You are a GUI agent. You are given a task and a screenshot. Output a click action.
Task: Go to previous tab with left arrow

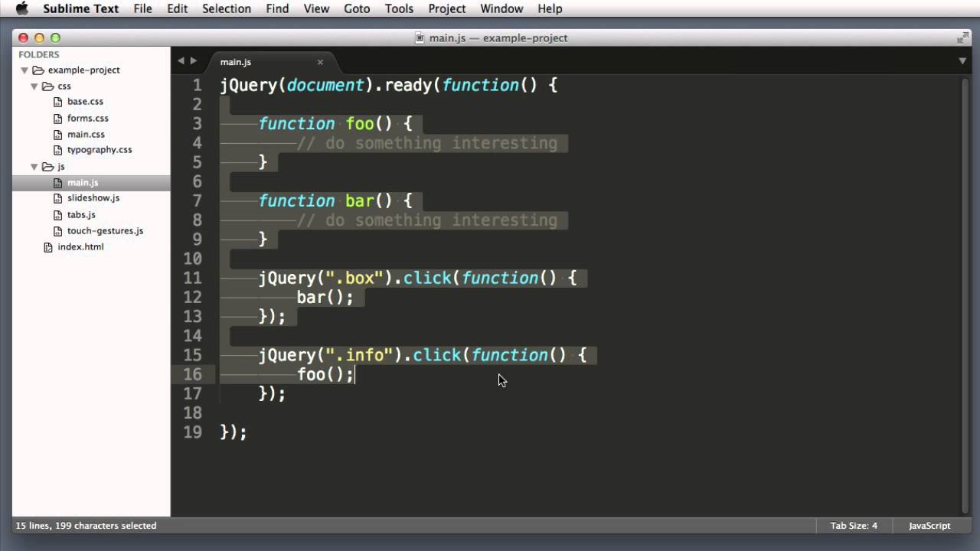point(181,61)
